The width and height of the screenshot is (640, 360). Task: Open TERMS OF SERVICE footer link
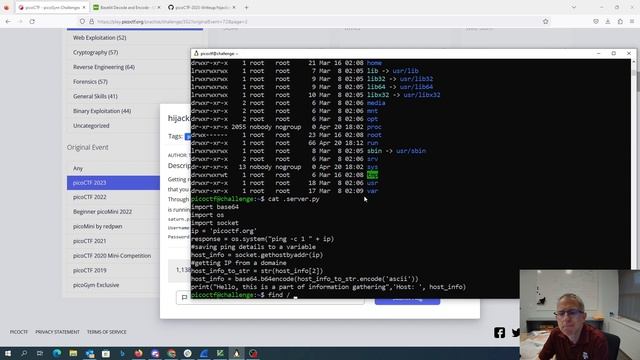(107, 332)
